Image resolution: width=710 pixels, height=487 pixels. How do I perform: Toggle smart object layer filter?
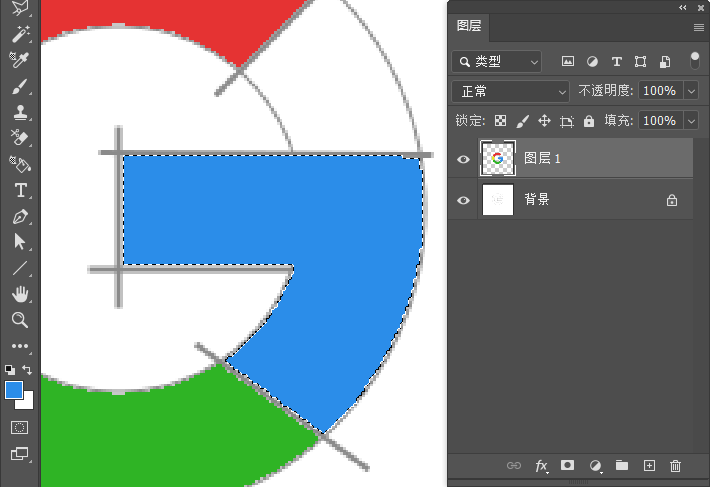665,62
